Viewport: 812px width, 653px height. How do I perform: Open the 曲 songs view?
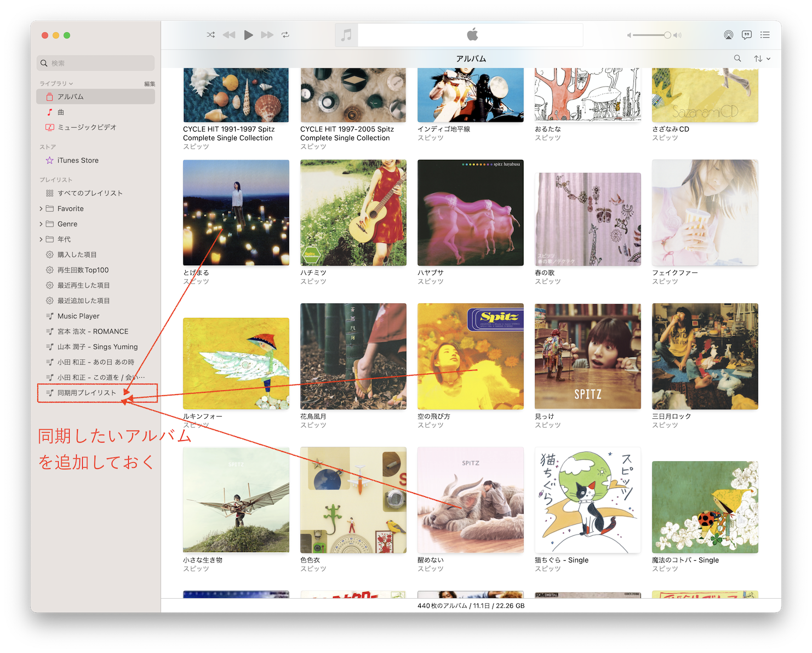coord(96,112)
